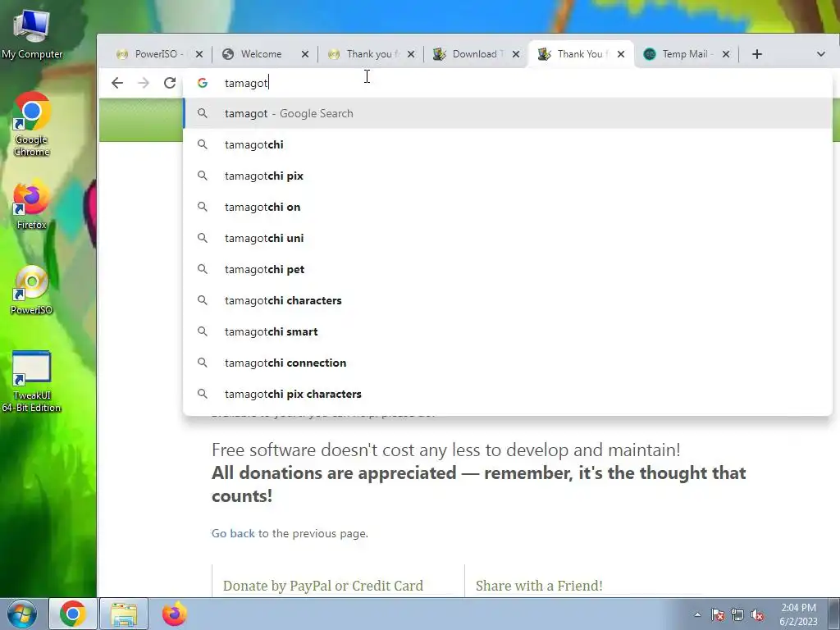Open Action Center flag tray icon

[x=718, y=614]
